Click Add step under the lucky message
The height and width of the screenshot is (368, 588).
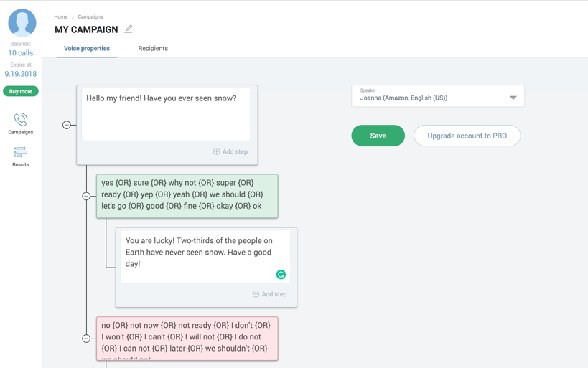click(270, 294)
